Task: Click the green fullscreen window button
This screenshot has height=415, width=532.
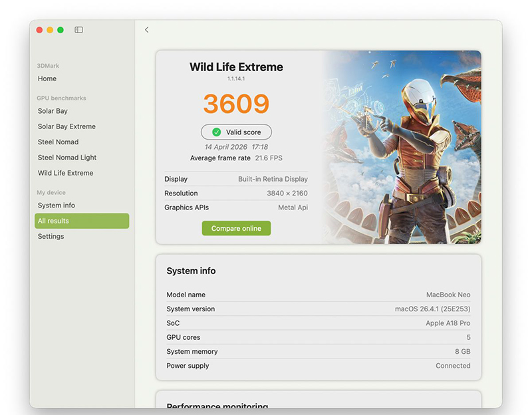Action: point(61,30)
